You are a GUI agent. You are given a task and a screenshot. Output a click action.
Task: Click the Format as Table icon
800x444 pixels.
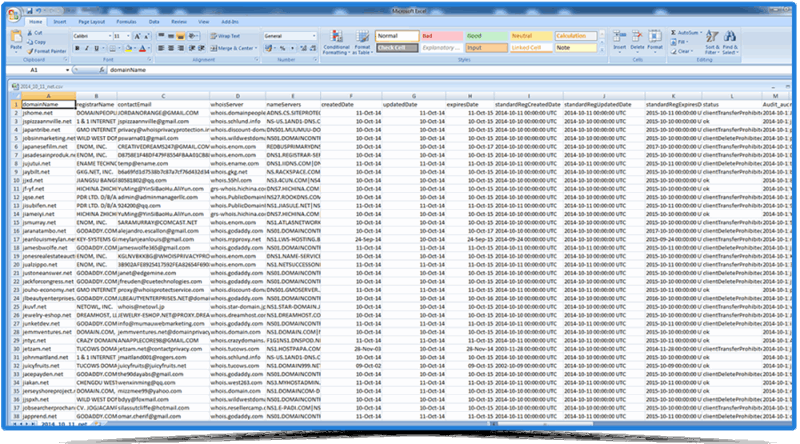coord(360,46)
